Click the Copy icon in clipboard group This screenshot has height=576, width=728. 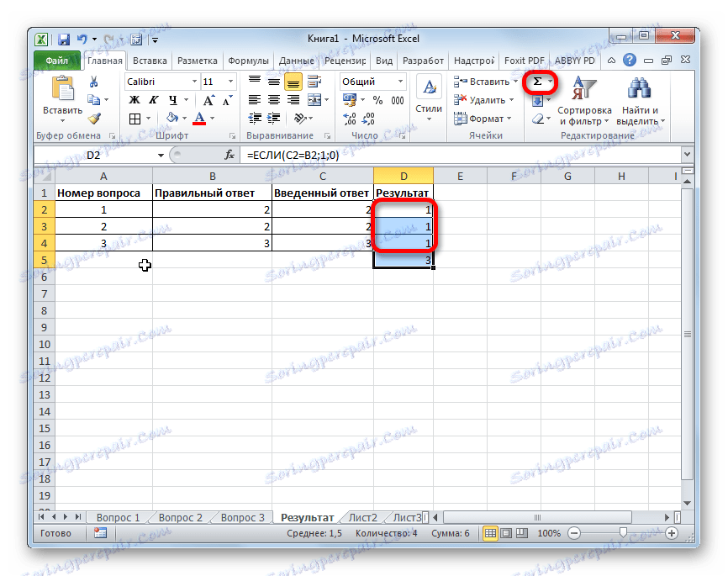[x=94, y=99]
